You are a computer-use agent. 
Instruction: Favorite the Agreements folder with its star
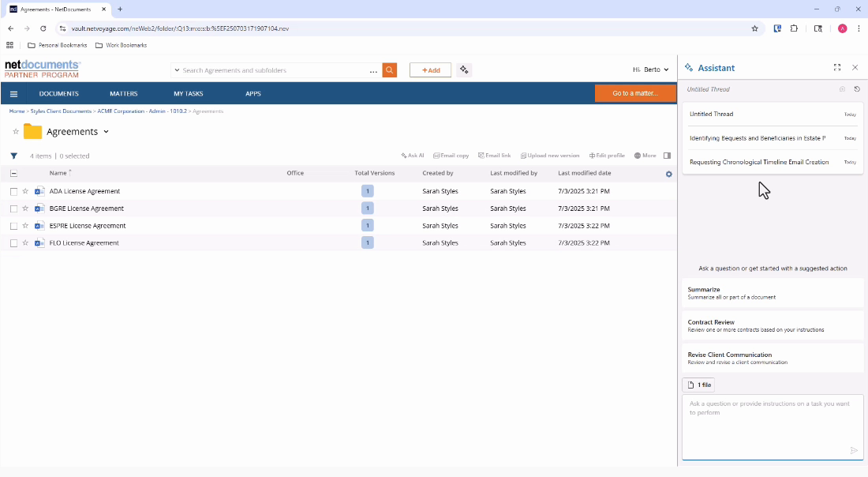coord(16,132)
